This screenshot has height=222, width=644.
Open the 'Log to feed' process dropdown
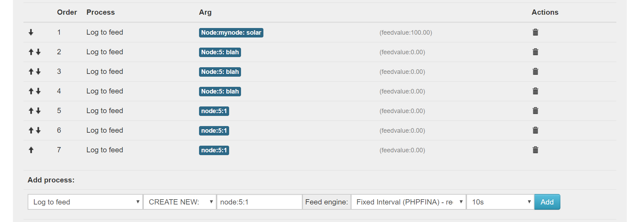point(85,202)
